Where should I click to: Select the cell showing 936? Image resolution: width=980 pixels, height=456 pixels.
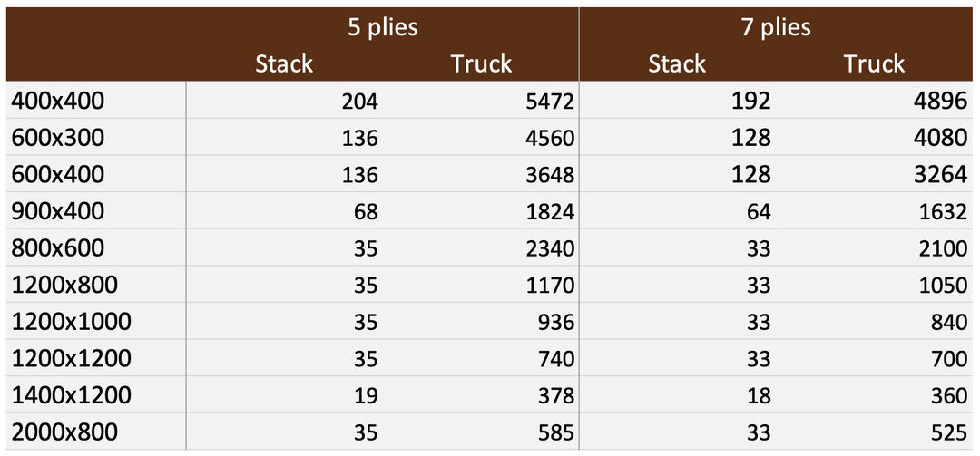pyautogui.click(x=555, y=322)
